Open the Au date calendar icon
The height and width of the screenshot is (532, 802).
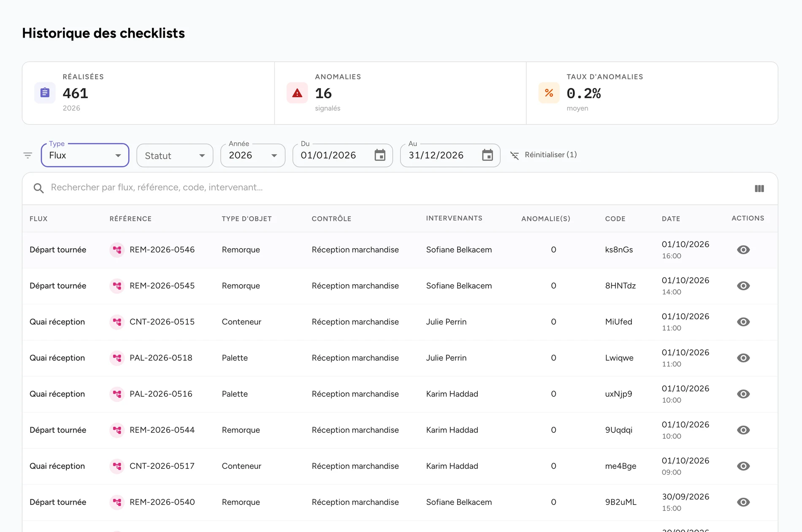click(488, 155)
